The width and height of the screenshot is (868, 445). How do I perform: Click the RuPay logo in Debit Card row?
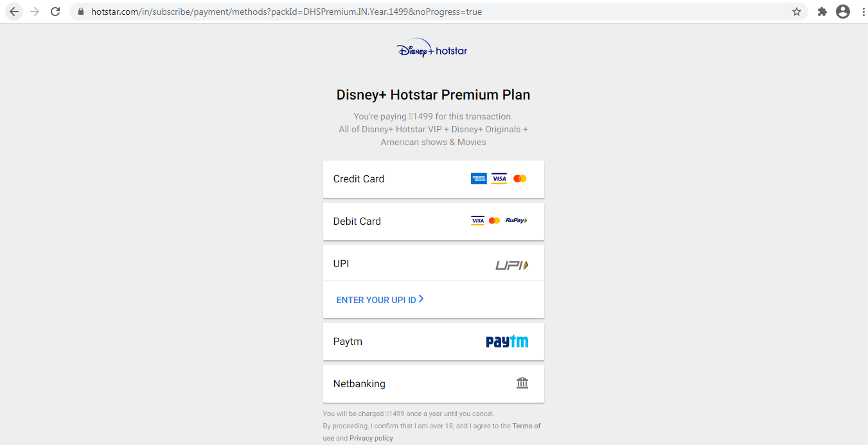coord(516,221)
